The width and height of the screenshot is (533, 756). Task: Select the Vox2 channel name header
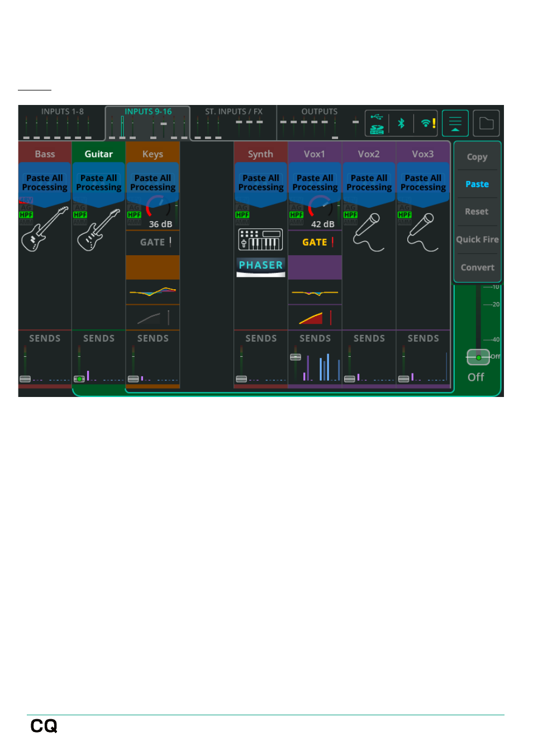[369, 154]
